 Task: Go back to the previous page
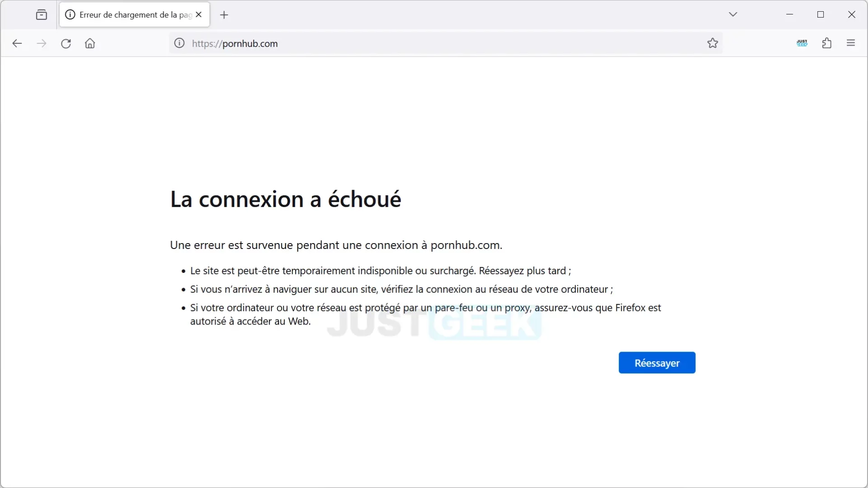pyautogui.click(x=17, y=43)
